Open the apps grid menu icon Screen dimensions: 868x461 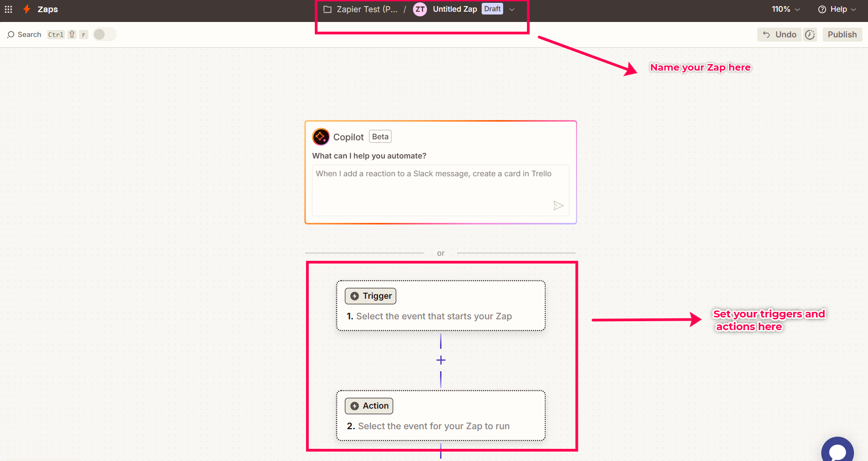tap(8, 9)
